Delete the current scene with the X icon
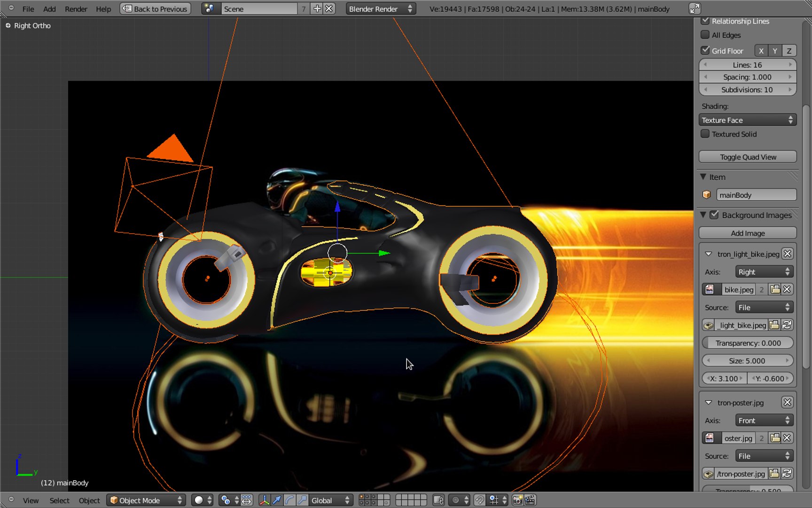This screenshot has width=812, height=508. pyautogui.click(x=329, y=9)
